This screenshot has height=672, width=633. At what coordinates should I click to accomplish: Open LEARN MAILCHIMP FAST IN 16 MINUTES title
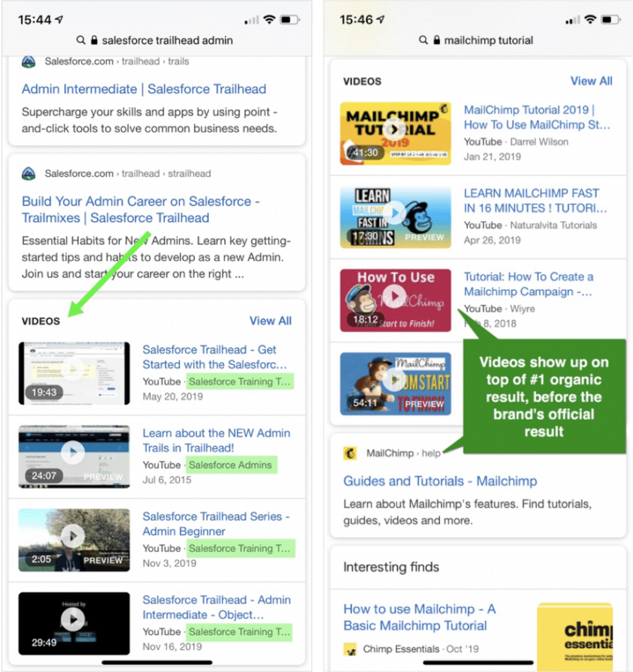point(535,200)
